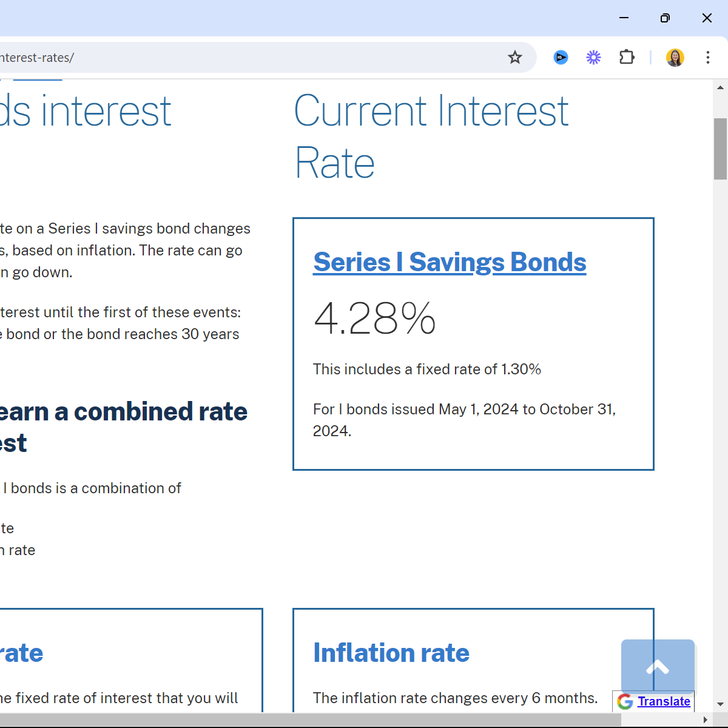This screenshot has width=728, height=728.
Task: Bookmark this page with the star icon
Action: point(515,58)
